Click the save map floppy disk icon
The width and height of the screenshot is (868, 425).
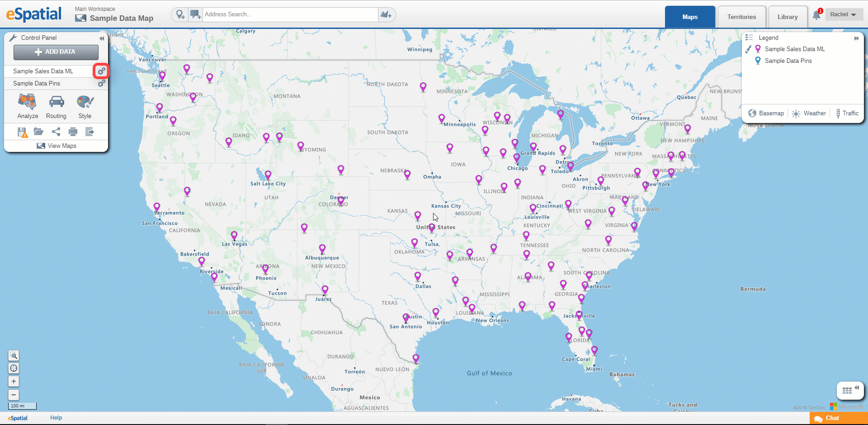[x=22, y=132]
